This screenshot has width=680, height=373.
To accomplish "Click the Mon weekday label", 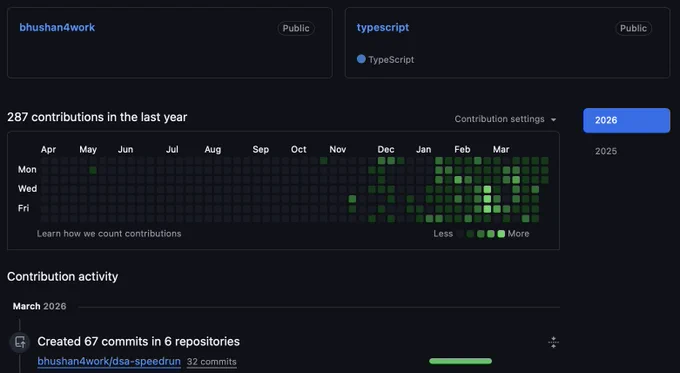I will (27, 170).
